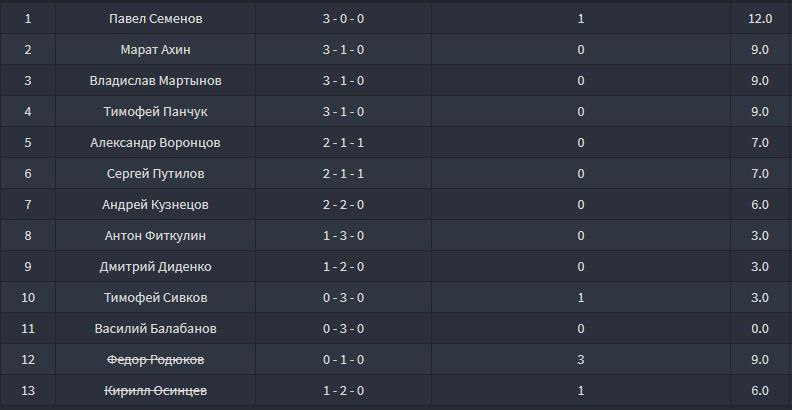Select Сергей Путилов in the standings
Viewport: 792px width, 410px height.
coord(155,174)
